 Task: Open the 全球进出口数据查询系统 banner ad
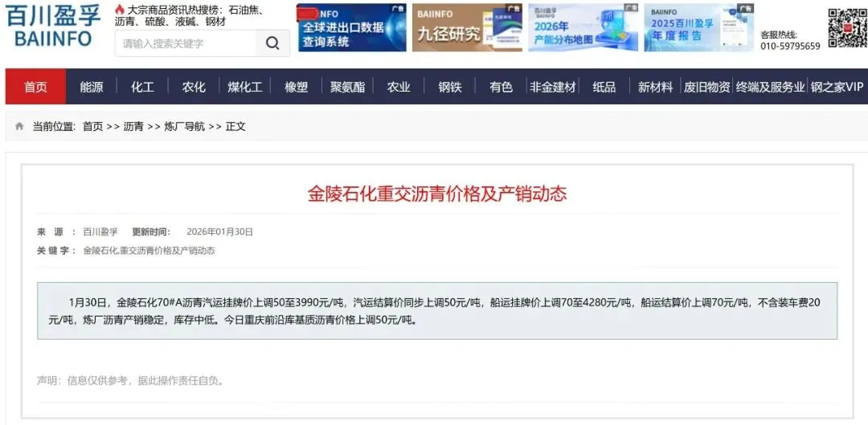(351, 27)
